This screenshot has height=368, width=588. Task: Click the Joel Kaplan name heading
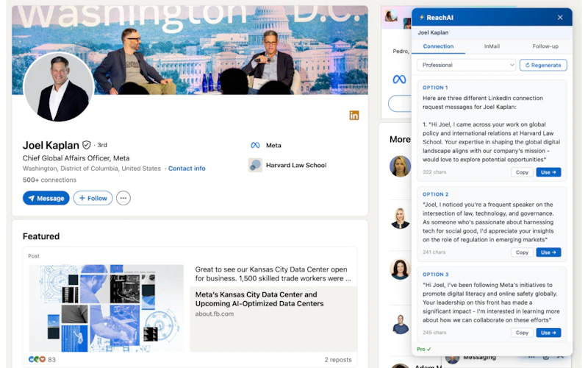click(51, 145)
